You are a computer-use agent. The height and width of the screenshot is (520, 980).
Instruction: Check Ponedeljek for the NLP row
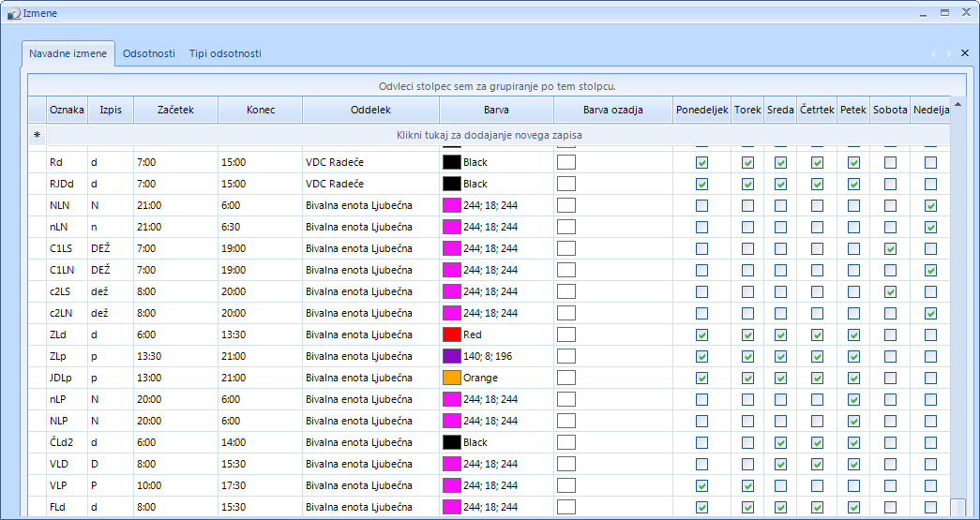(701, 421)
